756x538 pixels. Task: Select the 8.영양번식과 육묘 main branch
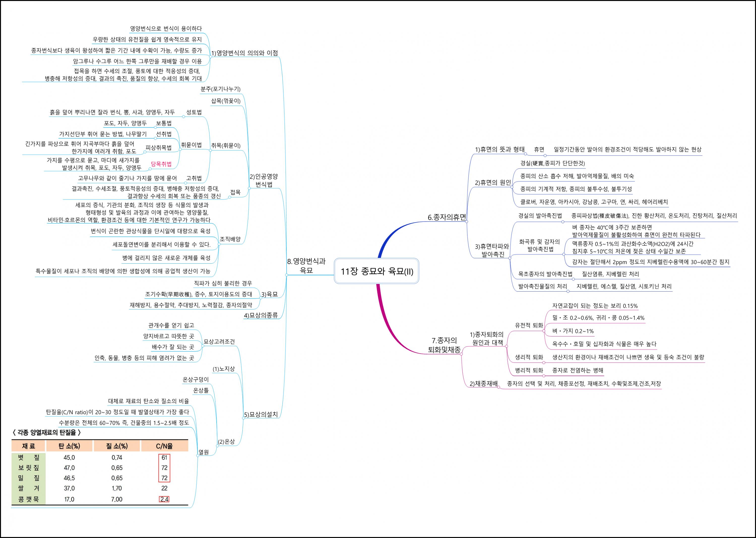(306, 266)
